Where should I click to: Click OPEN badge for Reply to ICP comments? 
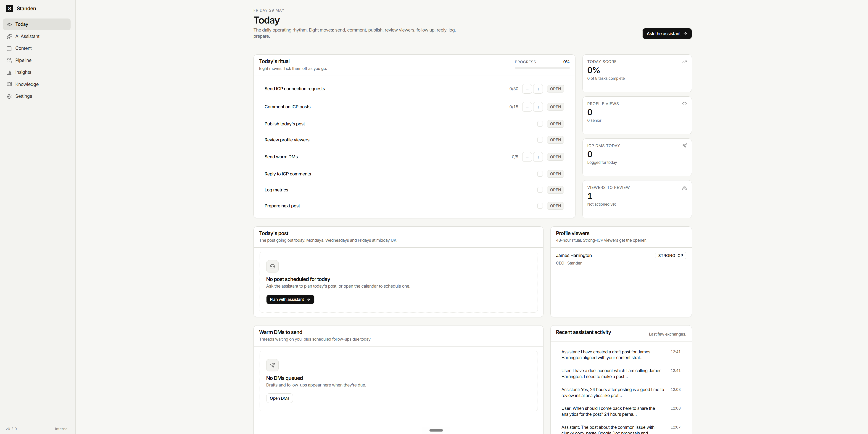coord(555,174)
